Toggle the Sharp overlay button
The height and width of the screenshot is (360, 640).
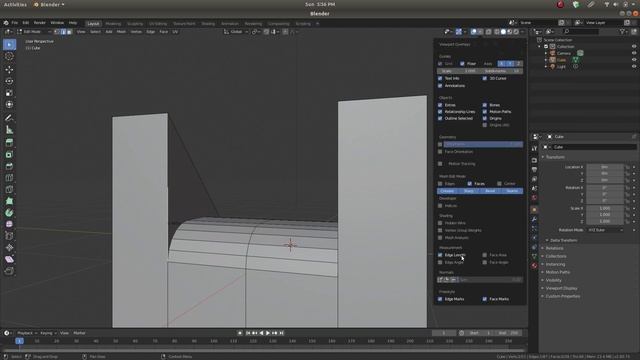(x=469, y=191)
